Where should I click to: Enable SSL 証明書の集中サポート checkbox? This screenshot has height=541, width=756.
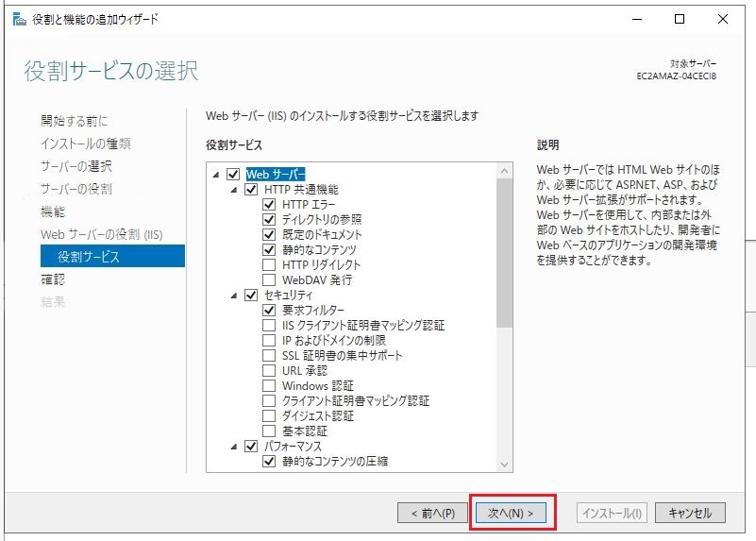tap(269, 355)
